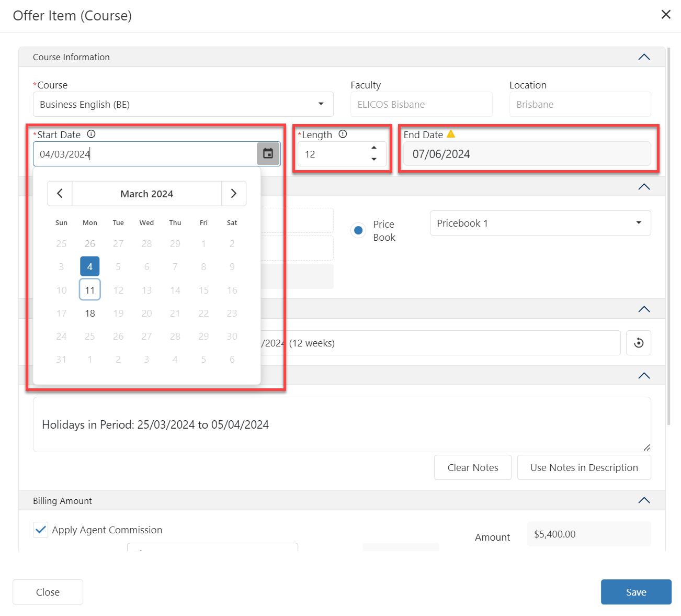The image size is (681, 616).
Task: Click the End Date warning icon
Action: point(451,134)
